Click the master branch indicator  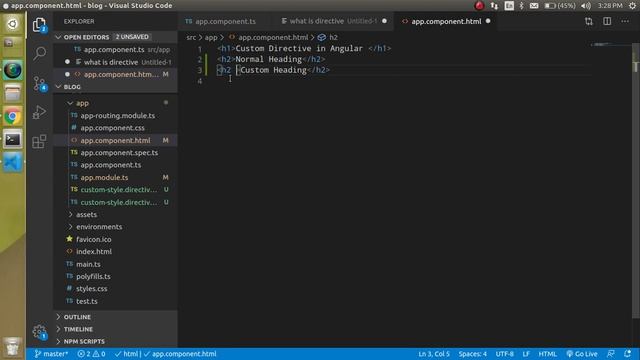point(51,354)
